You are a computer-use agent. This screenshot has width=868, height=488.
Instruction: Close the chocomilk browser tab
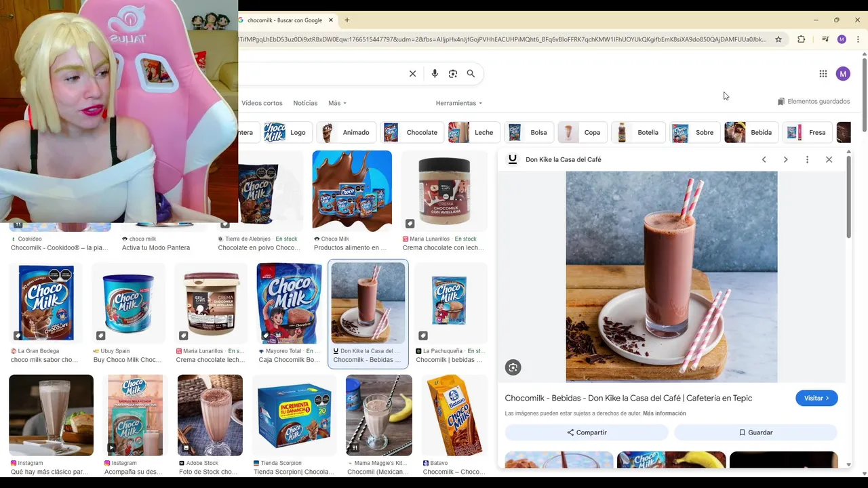pos(331,20)
